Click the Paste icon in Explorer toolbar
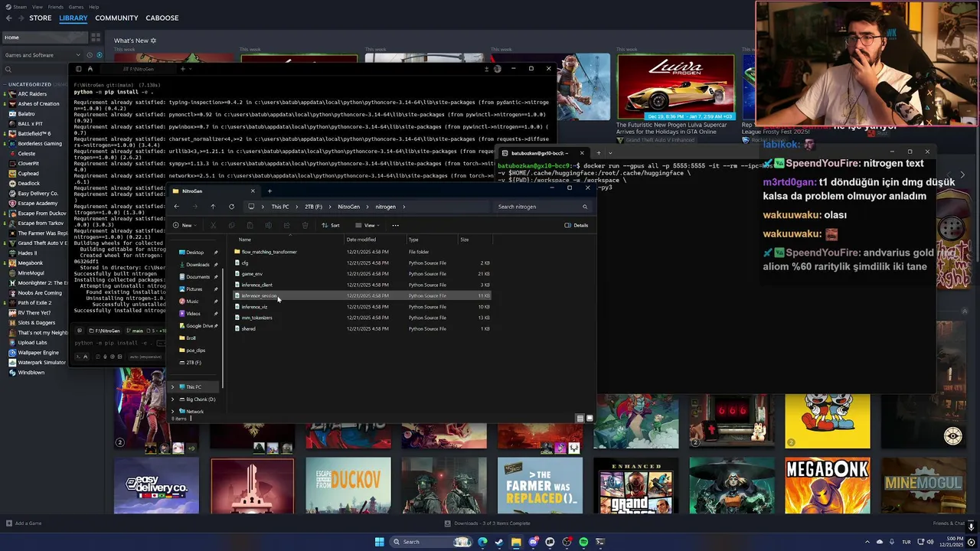Viewport: 980px width, 551px height. tap(250, 225)
